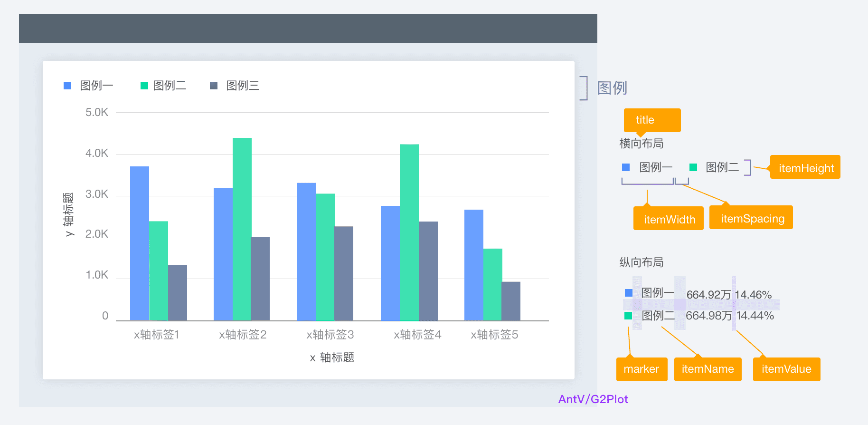Select the green bar above x轴标签3

coord(326,257)
